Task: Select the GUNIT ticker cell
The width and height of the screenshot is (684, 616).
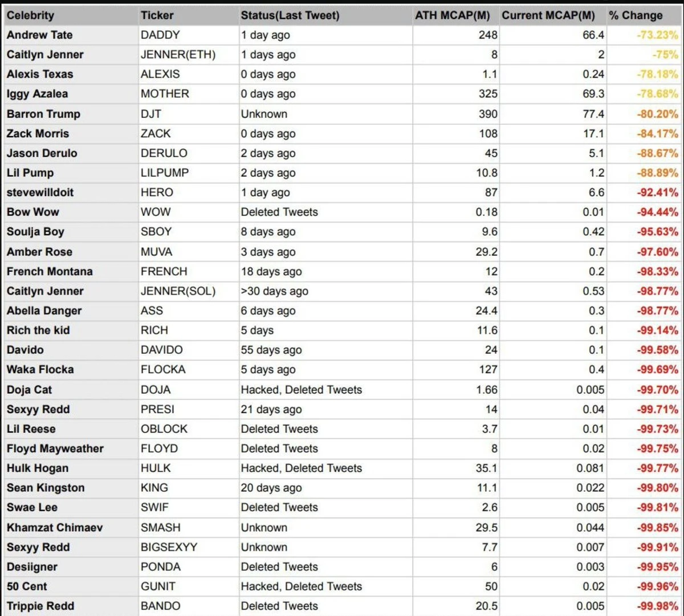Action: click(158, 586)
